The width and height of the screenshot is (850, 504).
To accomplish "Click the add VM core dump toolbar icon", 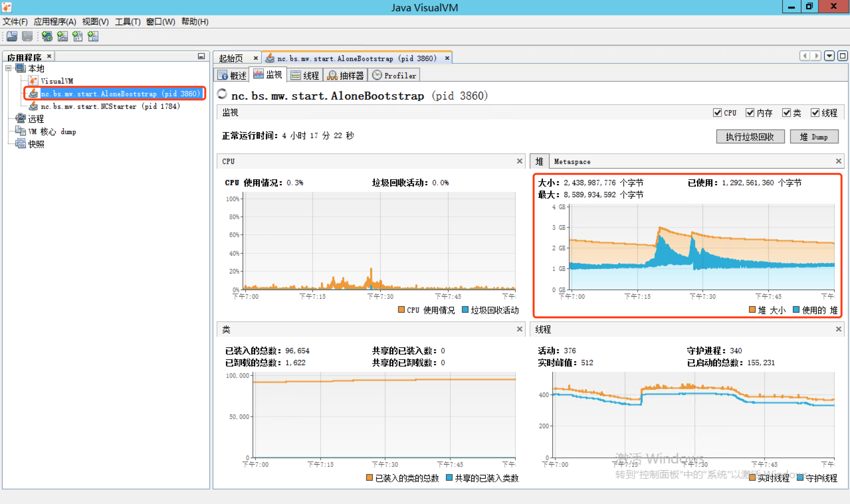I will 77,36.
